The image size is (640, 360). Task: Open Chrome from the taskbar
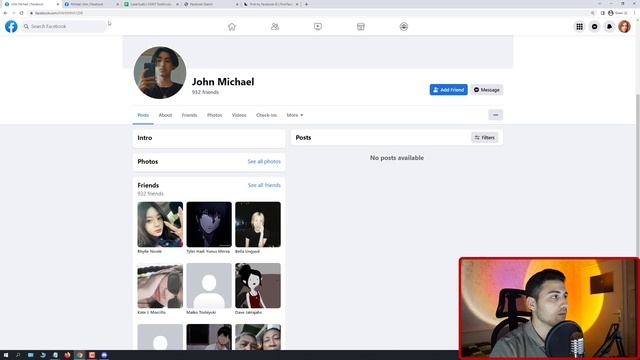80,355
